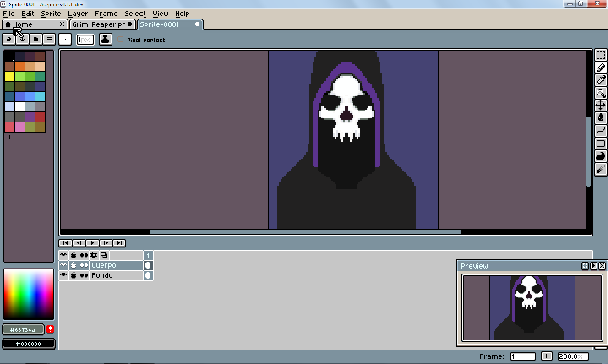The height and width of the screenshot is (364, 608).
Task: Open the Layer menu
Action: [x=78, y=14]
